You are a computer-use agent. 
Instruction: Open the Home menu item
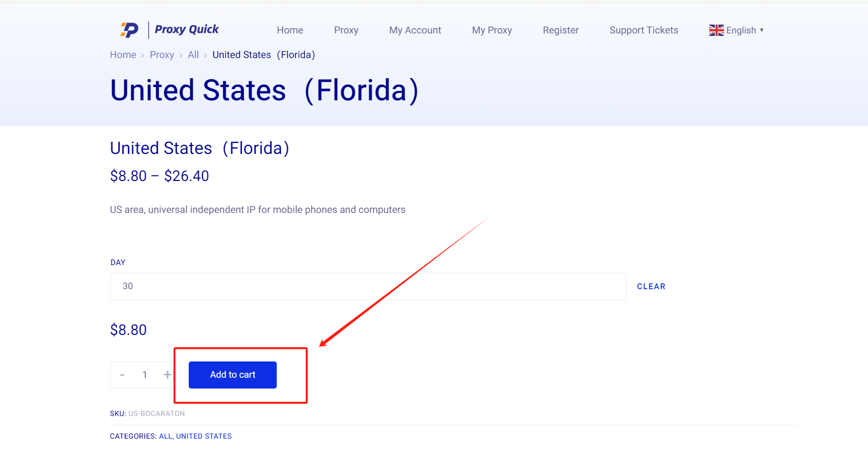290,30
